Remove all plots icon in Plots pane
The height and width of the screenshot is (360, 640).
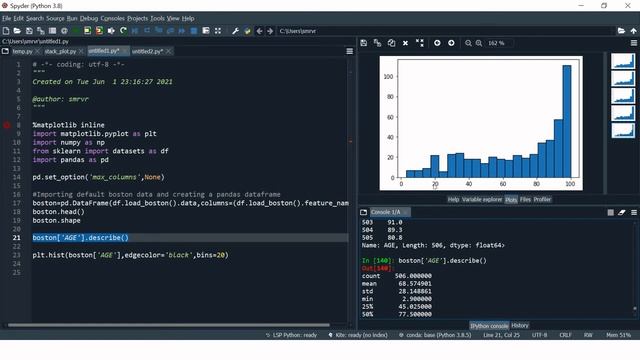click(420, 43)
